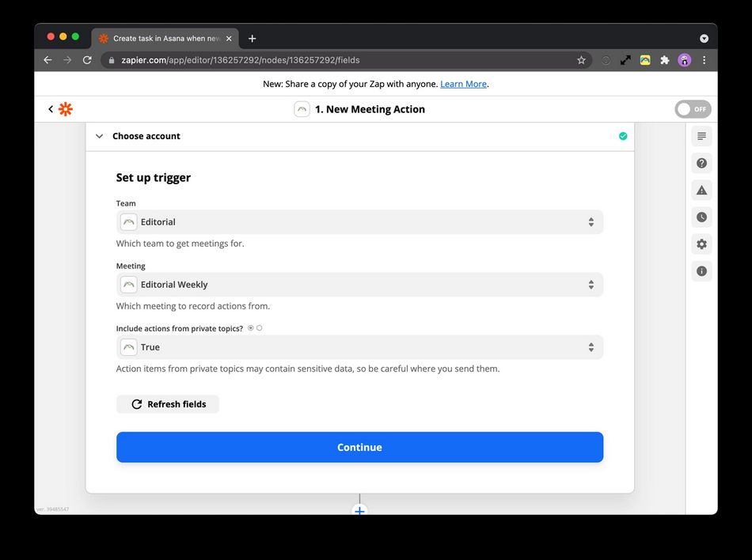
Task: Open the Team dropdown showing Editorial
Action: tap(359, 221)
